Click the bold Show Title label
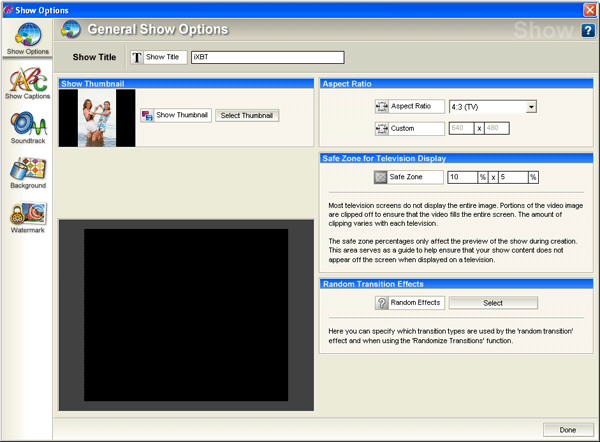The height and width of the screenshot is (442, 600). click(x=94, y=57)
